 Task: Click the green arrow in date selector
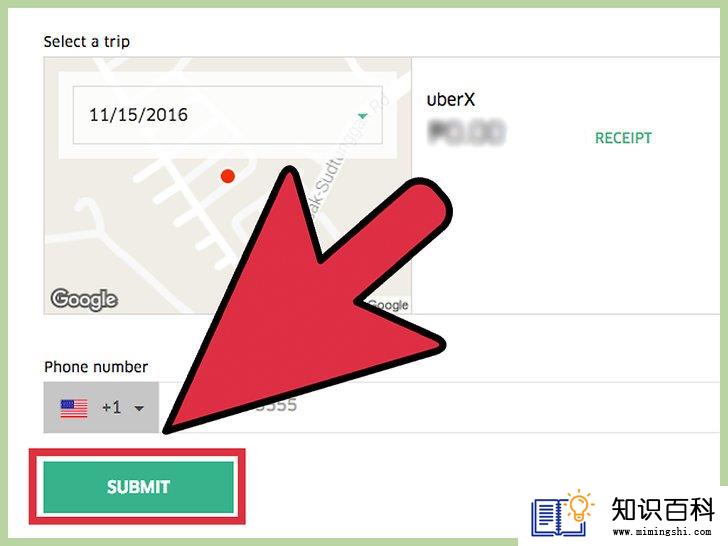tap(363, 116)
